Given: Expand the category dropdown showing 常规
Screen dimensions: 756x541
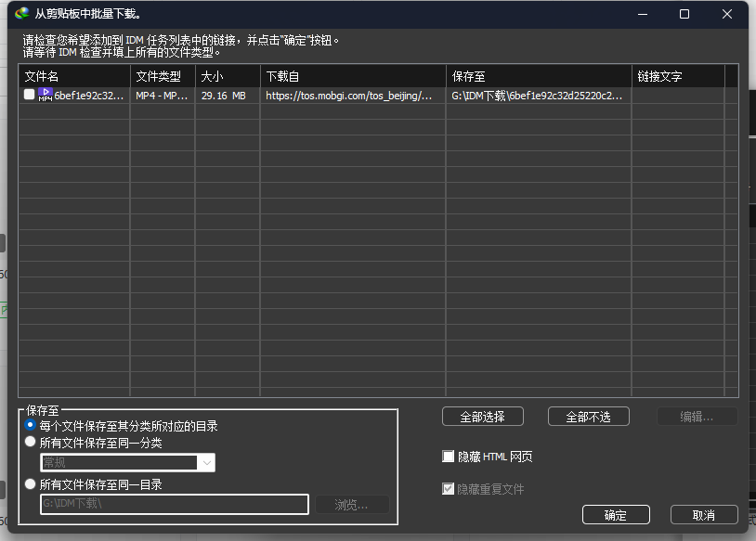Looking at the screenshot, I should coord(206,462).
